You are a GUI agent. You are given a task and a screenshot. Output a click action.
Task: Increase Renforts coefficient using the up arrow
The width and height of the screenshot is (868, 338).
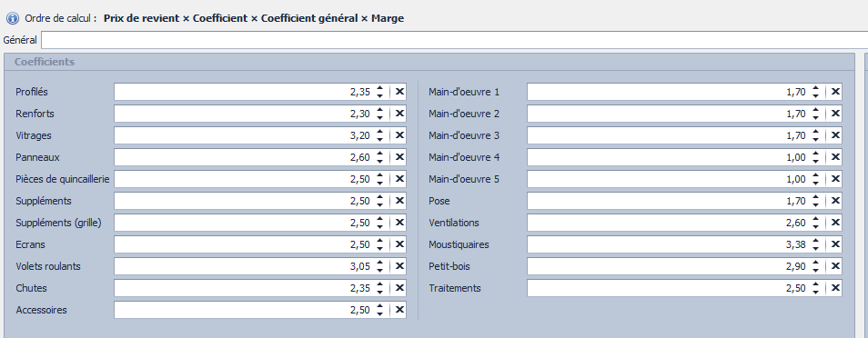pos(379,110)
